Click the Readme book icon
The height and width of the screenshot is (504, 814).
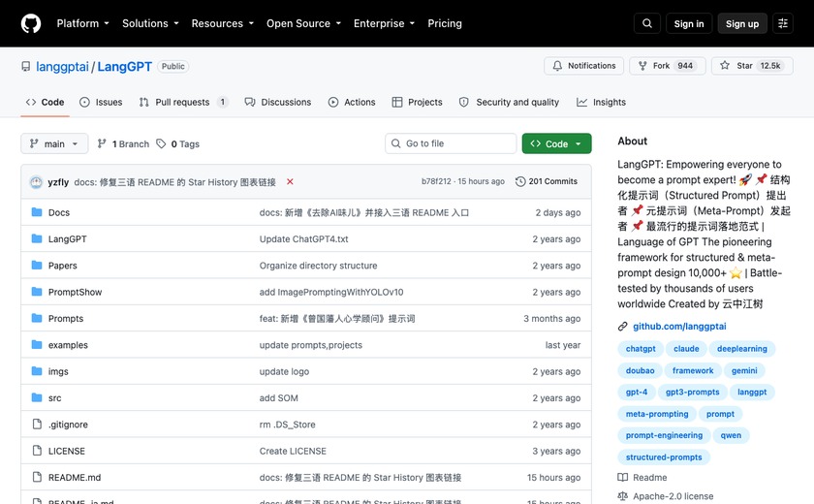(x=623, y=478)
